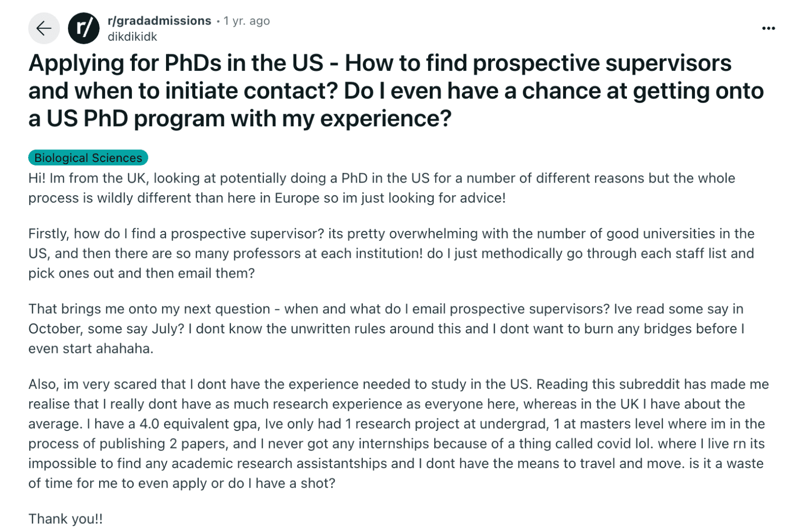793x532 pixels.
Task: Select the Biological Sciences flair tag
Action: (x=88, y=158)
